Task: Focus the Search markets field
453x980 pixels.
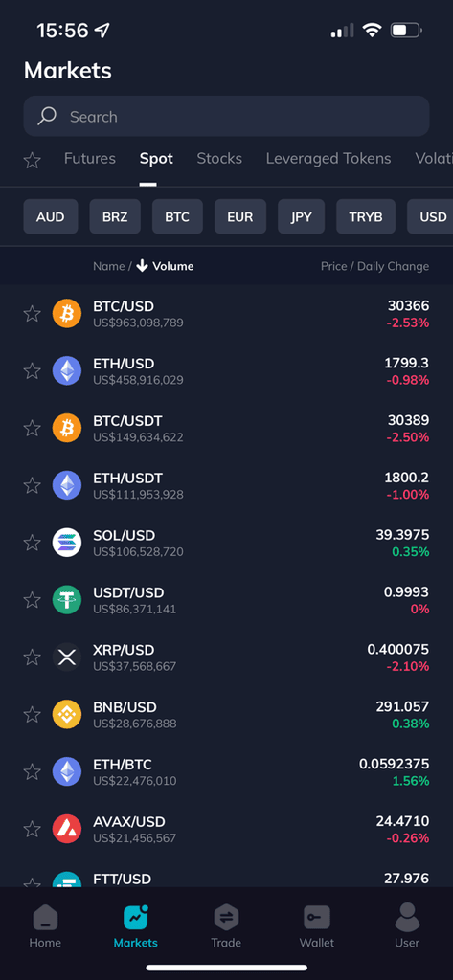Action: 226,116
